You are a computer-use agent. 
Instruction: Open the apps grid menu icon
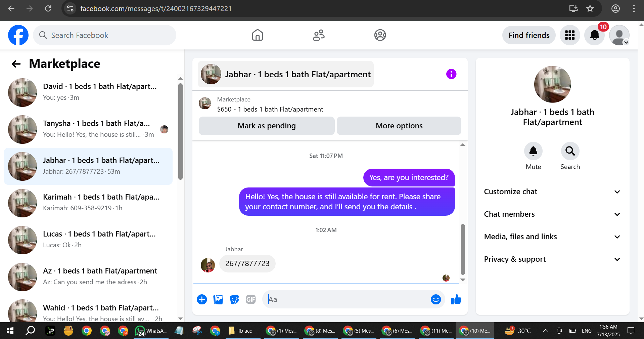[570, 35]
